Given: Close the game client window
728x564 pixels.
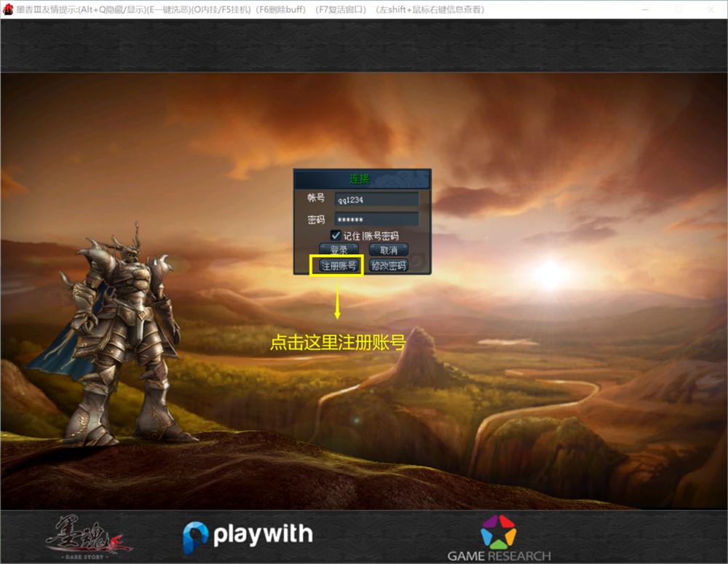Looking at the screenshot, I should click(711, 9).
